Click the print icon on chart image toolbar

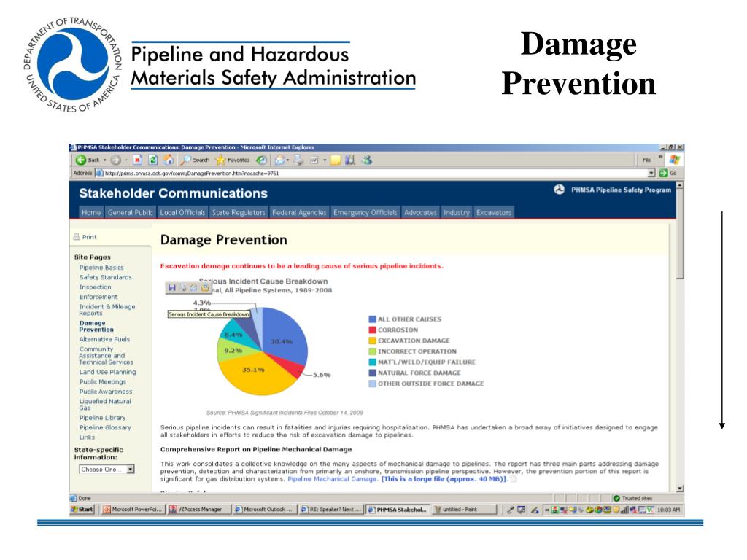tap(183, 287)
